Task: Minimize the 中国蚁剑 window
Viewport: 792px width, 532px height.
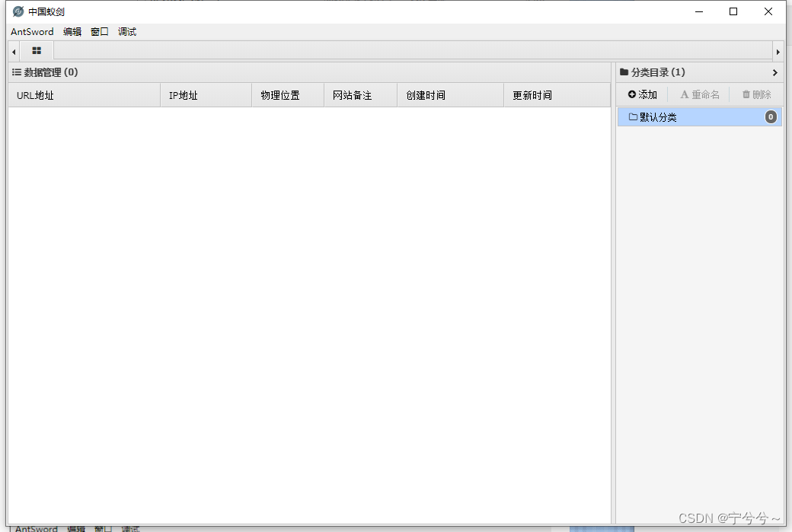Action: point(699,11)
